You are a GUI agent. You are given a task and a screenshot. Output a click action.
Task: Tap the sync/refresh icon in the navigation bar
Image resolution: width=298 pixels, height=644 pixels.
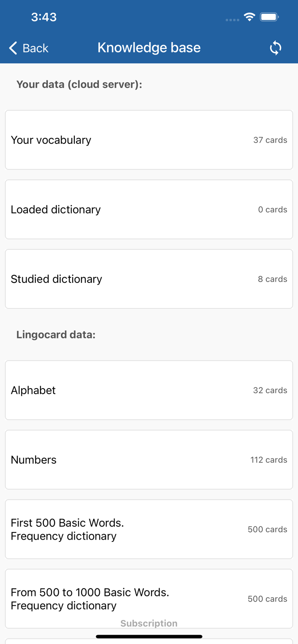coord(276,48)
